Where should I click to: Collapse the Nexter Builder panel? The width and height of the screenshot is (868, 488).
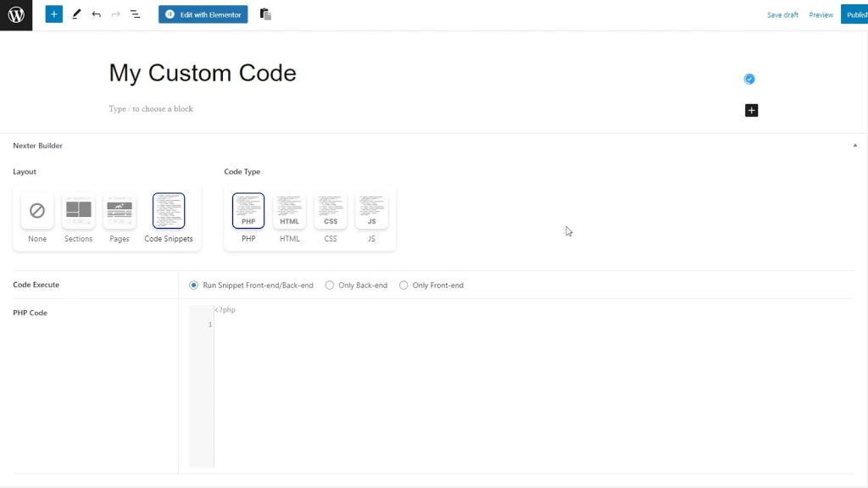coord(854,145)
